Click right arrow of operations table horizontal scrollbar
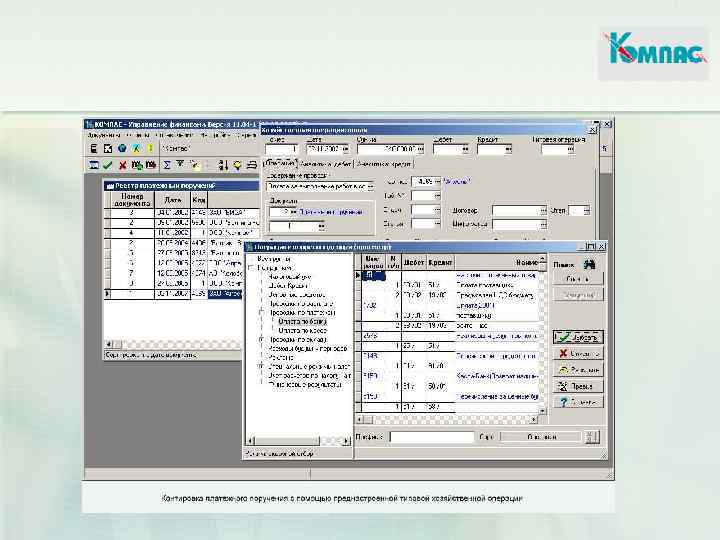720x540 pixels. point(534,419)
